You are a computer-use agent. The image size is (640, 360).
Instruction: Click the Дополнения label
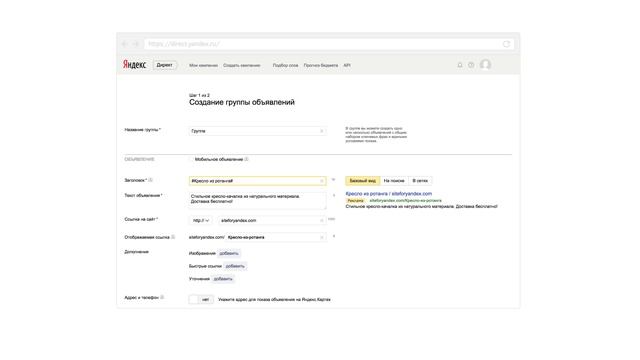[x=136, y=252]
